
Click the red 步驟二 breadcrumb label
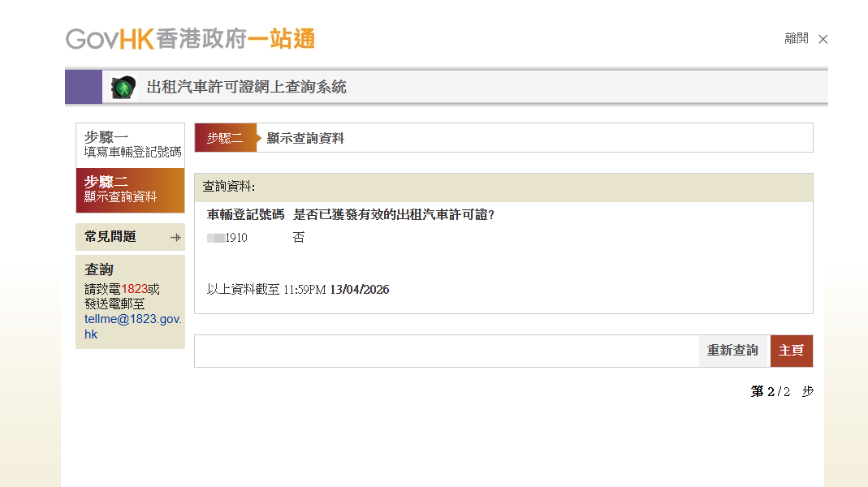pos(225,138)
